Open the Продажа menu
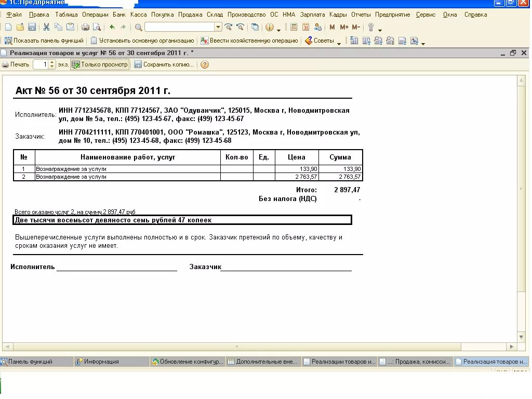Image resolution: width=532 pixels, height=399 pixels. (x=190, y=15)
